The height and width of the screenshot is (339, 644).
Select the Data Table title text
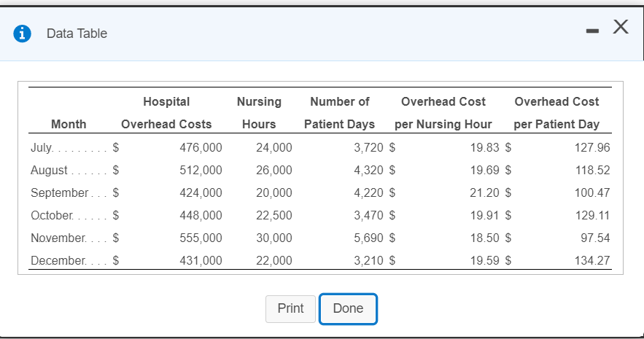[77, 34]
